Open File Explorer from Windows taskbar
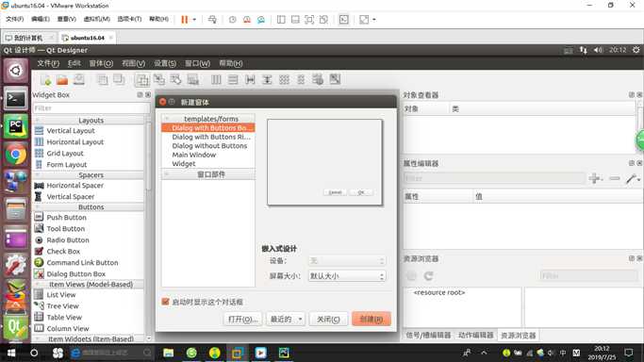 point(169,353)
